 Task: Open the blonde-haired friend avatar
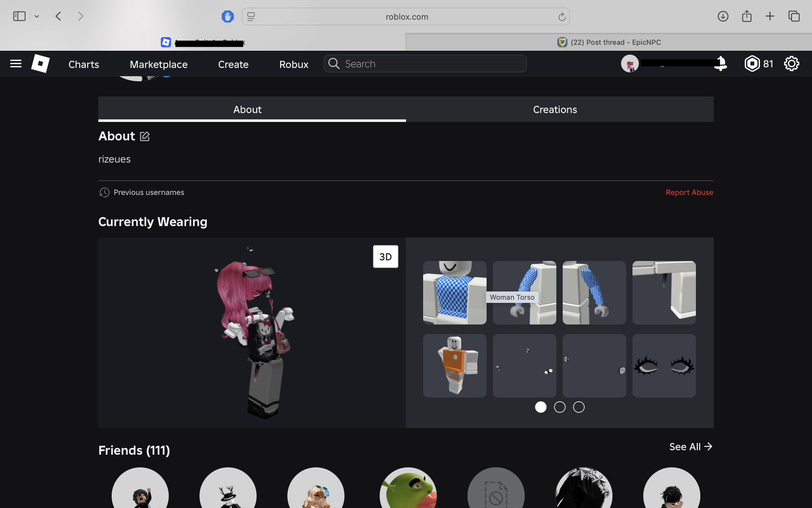pyautogui.click(x=316, y=488)
